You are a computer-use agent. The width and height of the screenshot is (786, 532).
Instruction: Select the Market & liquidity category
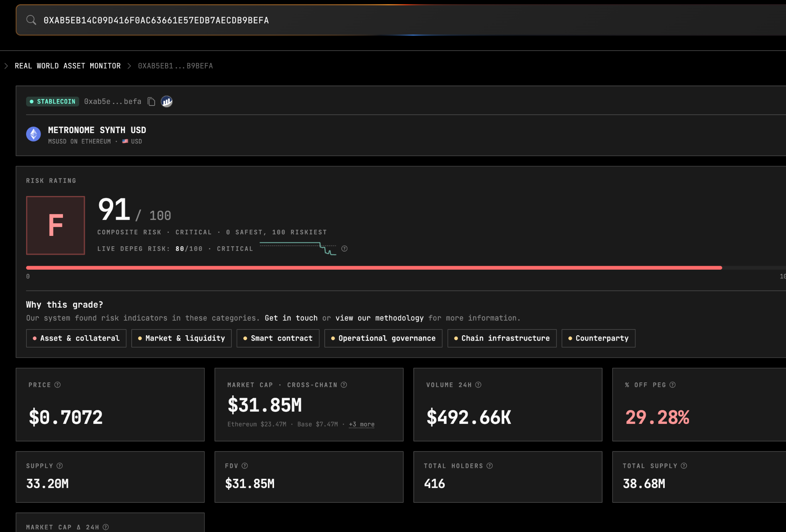coord(182,338)
